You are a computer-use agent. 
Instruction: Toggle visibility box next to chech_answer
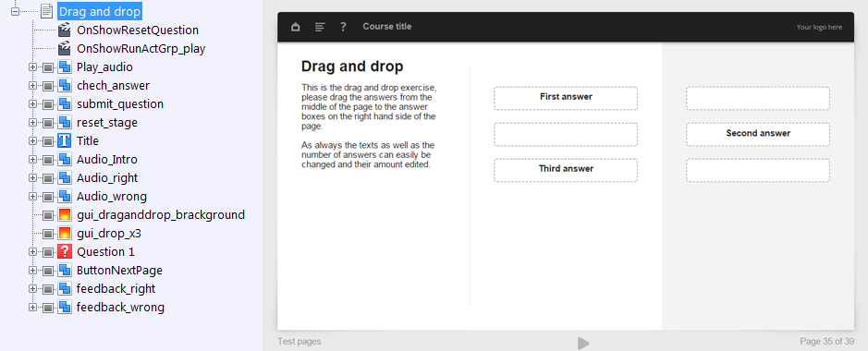pos(48,86)
